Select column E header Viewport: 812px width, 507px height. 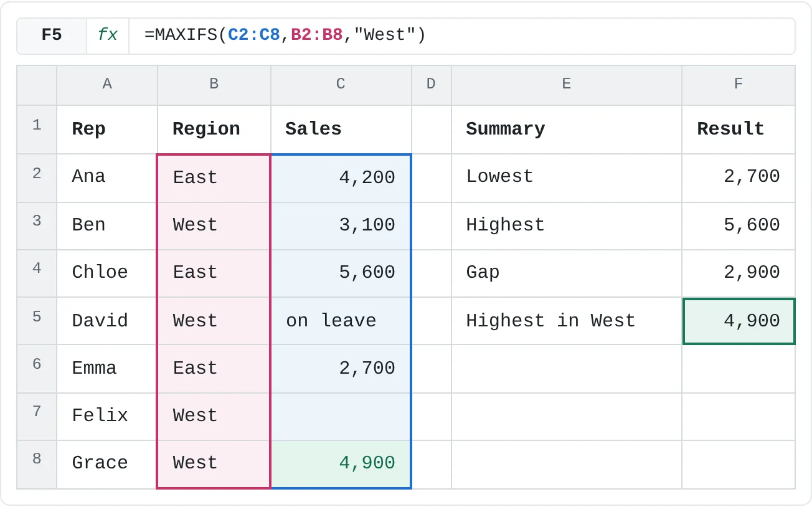(x=567, y=84)
